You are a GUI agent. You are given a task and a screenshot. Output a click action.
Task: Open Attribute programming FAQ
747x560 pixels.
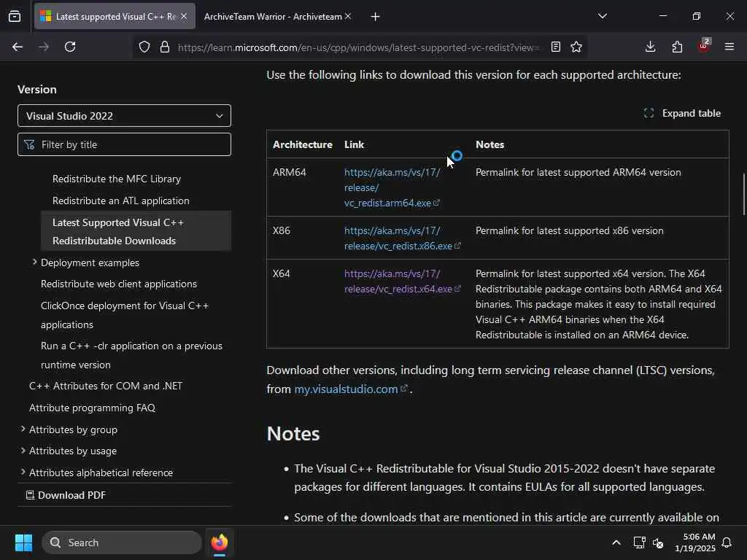coord(92,408)
